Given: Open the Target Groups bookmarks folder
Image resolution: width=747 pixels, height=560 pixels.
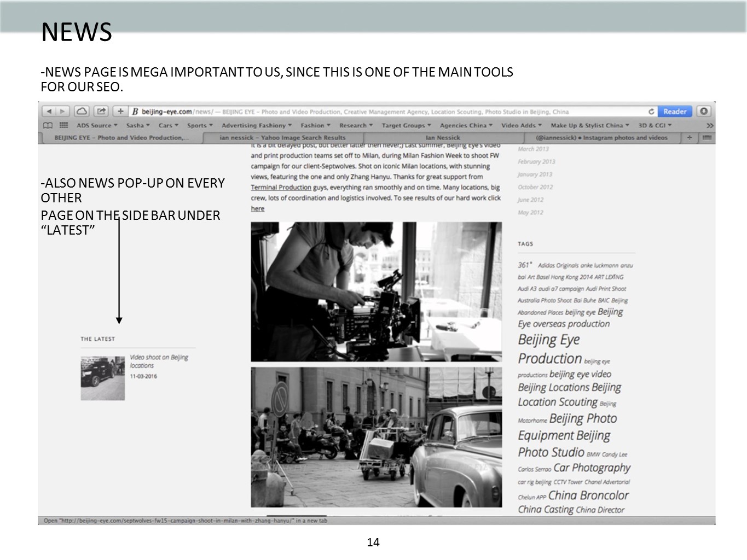Looking at the screenshot, I should (406, 125).
